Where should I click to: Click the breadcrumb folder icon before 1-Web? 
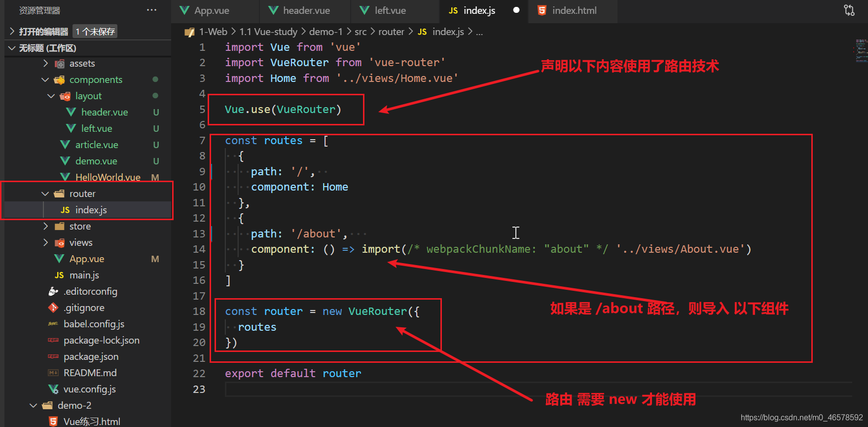[x=189, y=32]
